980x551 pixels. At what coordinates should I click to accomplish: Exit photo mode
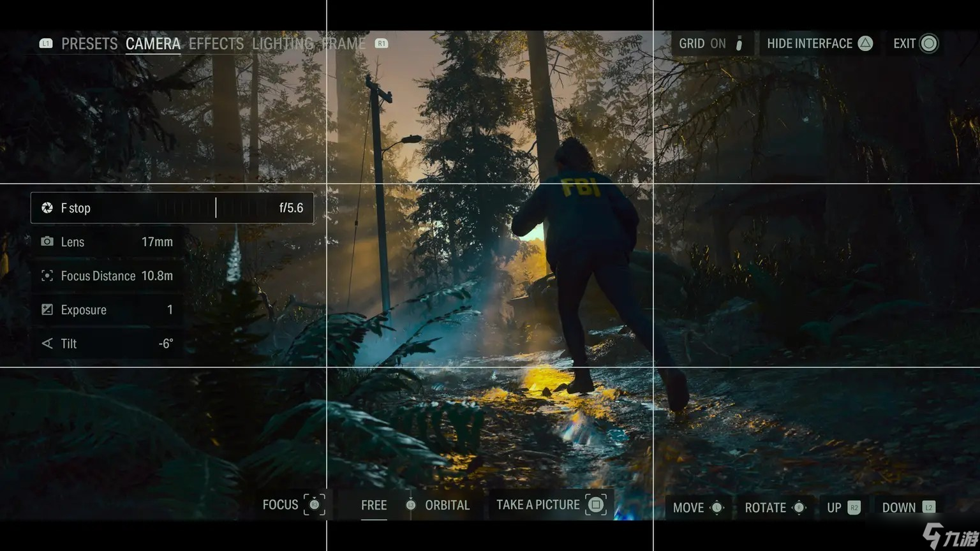(x=916, y=43)
